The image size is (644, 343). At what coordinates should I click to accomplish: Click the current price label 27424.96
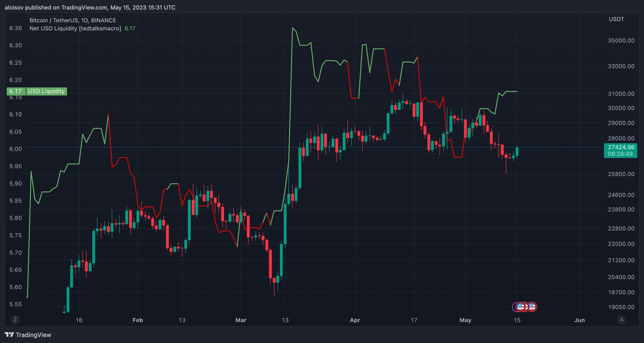click(621, 147)
